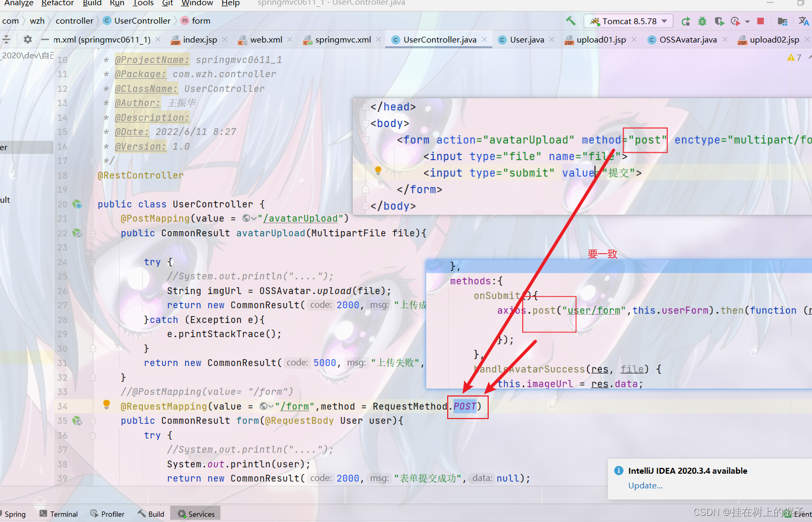Close the index.jsp tab
The height and width of the screenshot is (522, 812).
(225, 40)
